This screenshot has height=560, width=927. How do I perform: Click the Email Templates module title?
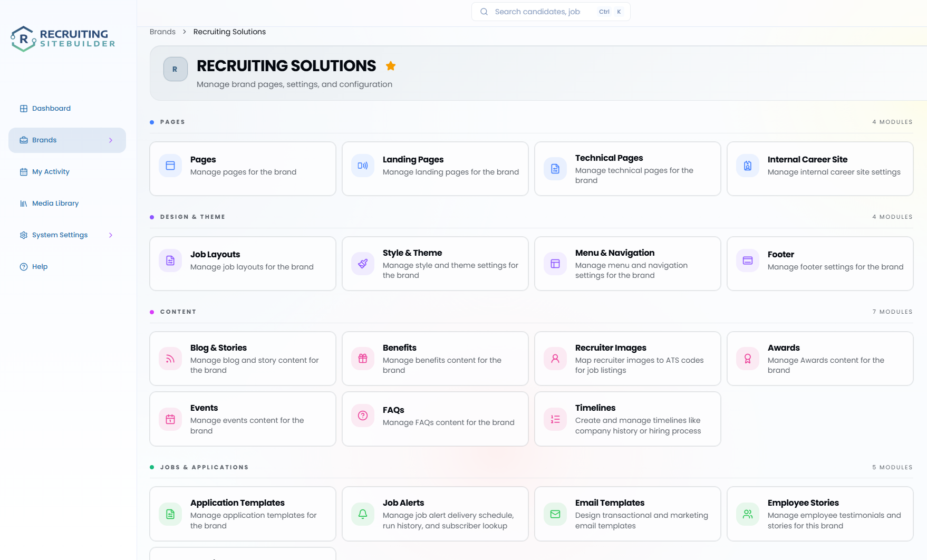(x=610, y=503)
